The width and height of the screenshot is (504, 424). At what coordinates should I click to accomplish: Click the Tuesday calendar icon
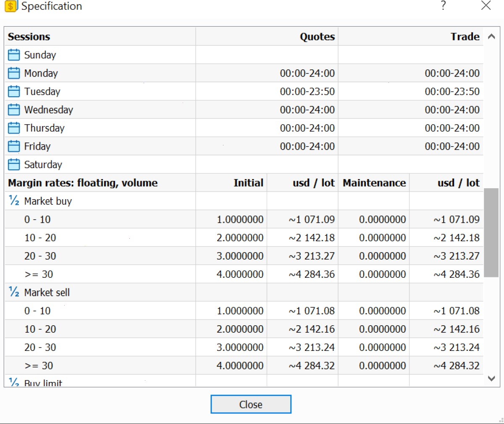(x=14, y=92)
